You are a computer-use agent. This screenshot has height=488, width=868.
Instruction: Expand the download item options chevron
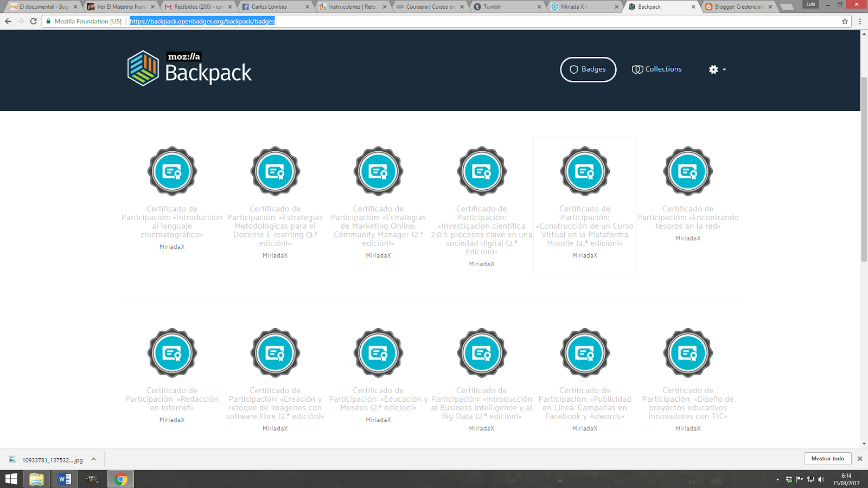click(93, 460)
